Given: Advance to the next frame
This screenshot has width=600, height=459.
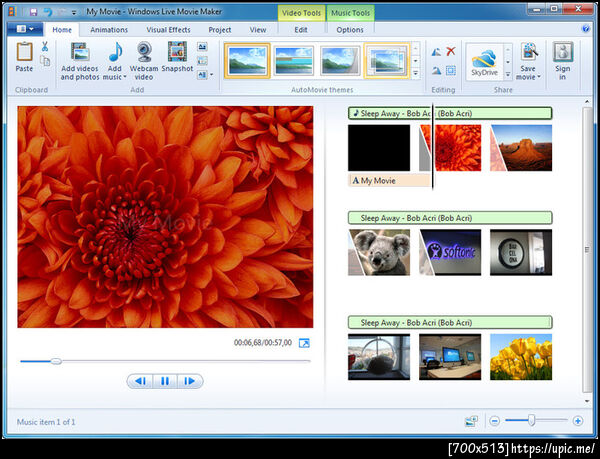Looking at the screenshot, I should [x=190, y=381].
